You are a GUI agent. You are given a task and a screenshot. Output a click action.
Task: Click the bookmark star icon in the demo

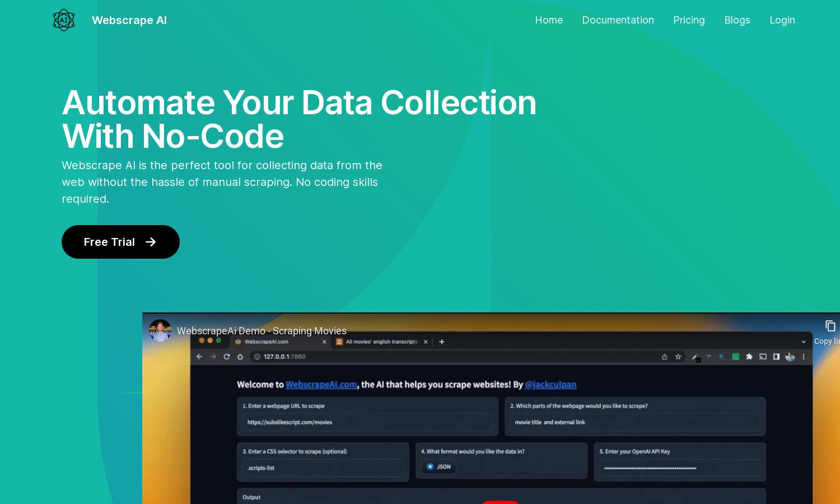click(678, 357)
